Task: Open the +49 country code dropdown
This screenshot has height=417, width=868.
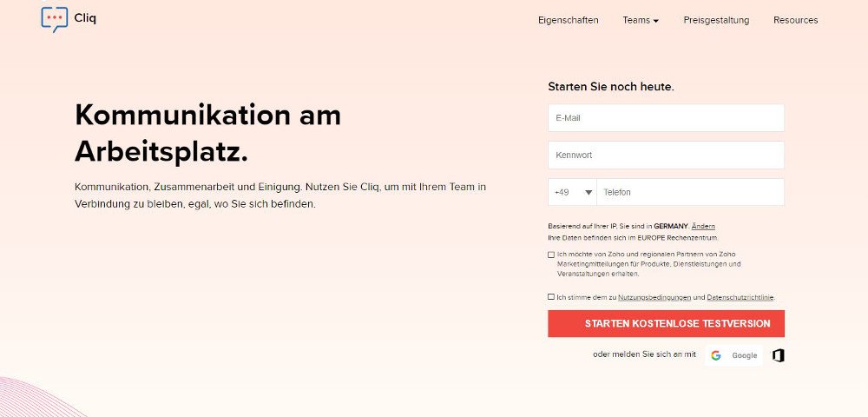Action: click(572, 192)
